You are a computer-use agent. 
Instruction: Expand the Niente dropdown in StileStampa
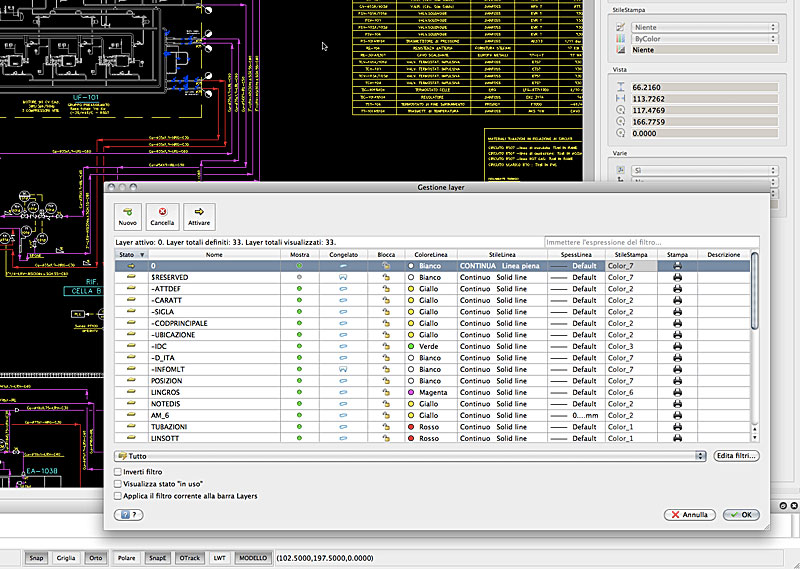704,28
